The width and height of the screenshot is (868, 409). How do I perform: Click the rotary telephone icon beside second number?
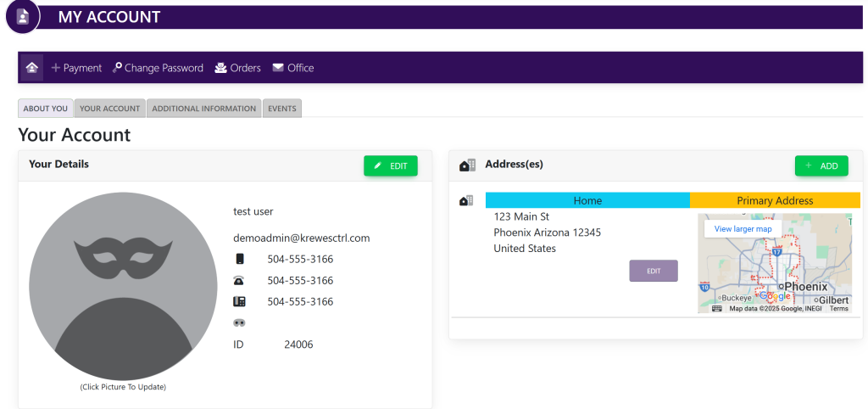coord(239,281)
